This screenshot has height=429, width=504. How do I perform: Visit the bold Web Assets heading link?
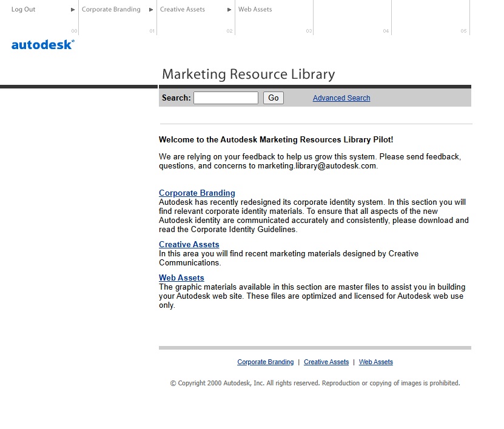(x=181, y=278)
